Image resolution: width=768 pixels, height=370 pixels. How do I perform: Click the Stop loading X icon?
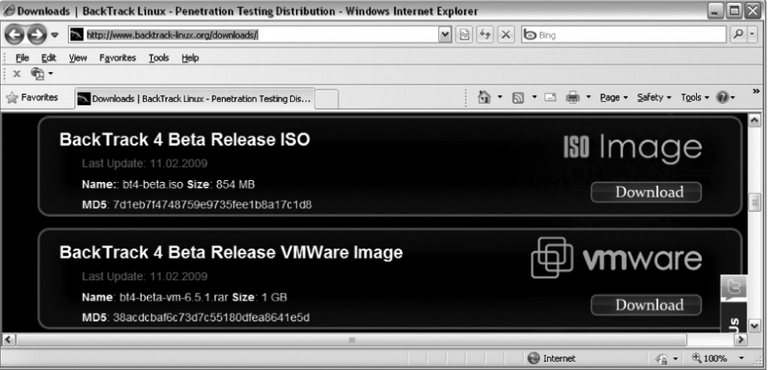tap(506, 34)
